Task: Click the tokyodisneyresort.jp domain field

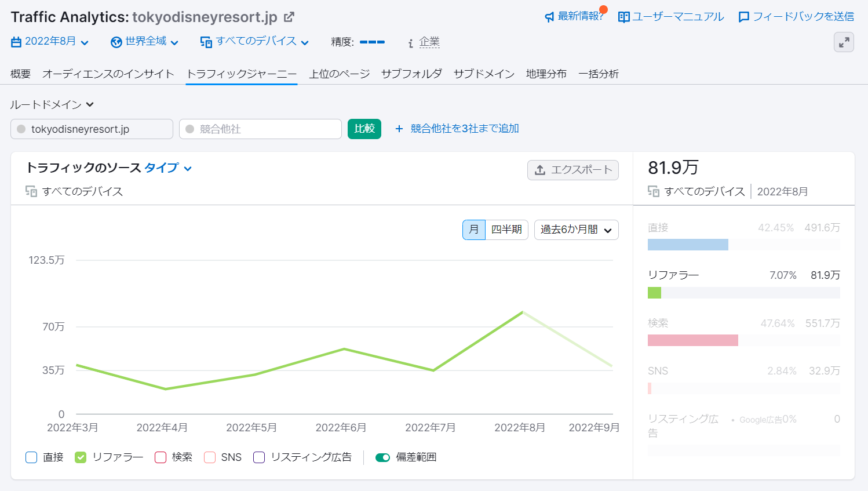Action: tap(92, 129)
